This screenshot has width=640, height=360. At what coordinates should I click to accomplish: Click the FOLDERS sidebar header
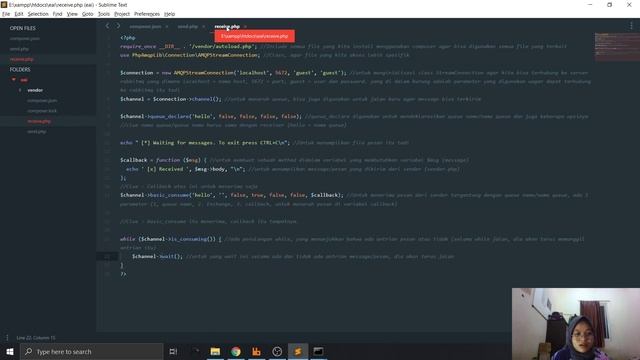pyautogui.click(x=20, y=70)
